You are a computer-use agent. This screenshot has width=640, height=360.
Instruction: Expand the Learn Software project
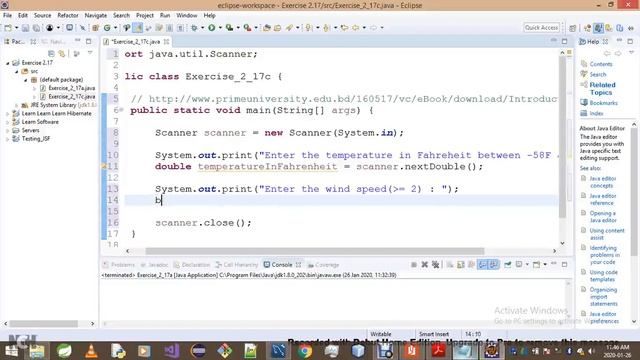point(8,122)
